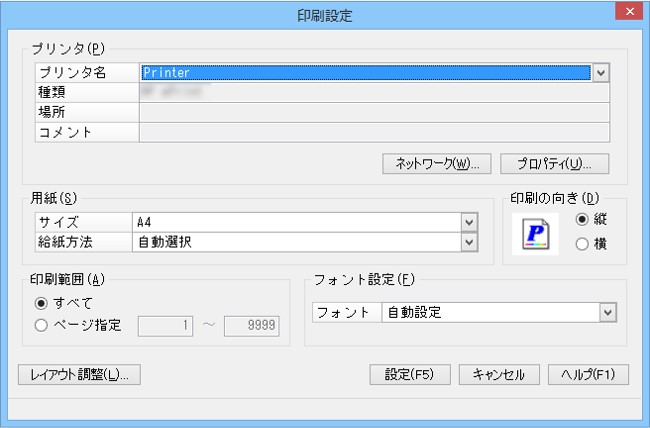Choose ページ指定 page range option
This screenshot has height=428, width=650.
41,324
